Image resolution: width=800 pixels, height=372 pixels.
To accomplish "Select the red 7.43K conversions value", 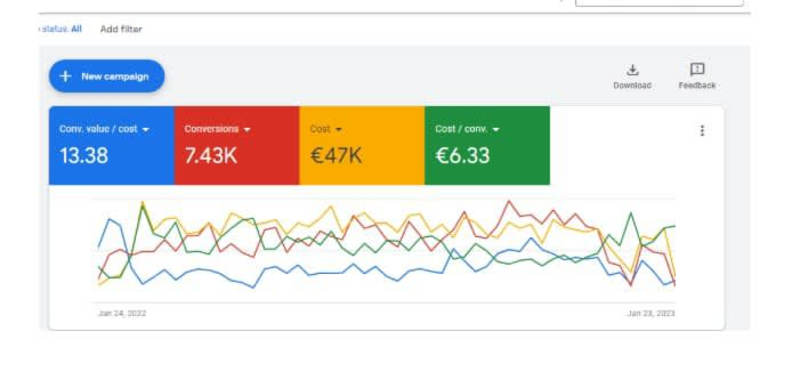I will pyautogui.click(x=211, y=155).
